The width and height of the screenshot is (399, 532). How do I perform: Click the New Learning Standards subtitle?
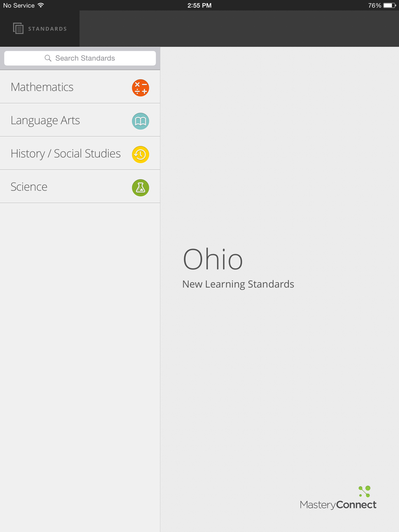(x=238, y=284)
